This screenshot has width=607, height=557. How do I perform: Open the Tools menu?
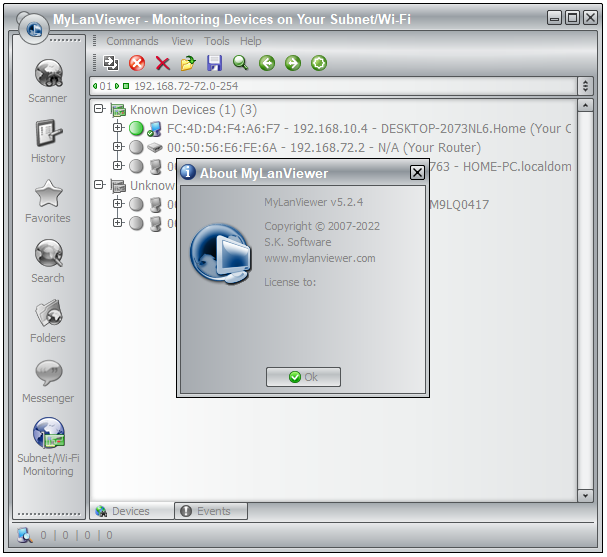217,41
